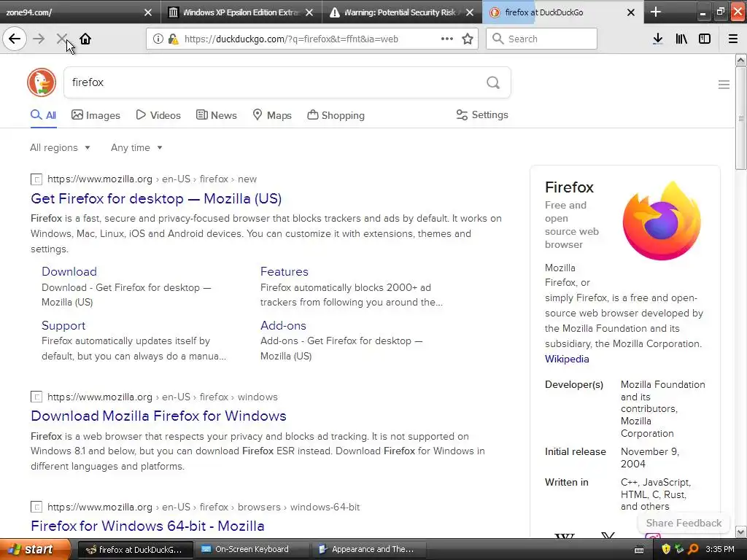Click the mozilla.org firefox windows URL breadcrumb

pyautogui.click(x=163, y=397)
